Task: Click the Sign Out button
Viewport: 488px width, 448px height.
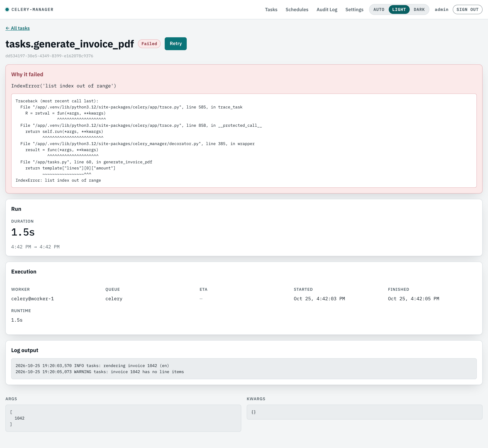Action: click(467, 9)
